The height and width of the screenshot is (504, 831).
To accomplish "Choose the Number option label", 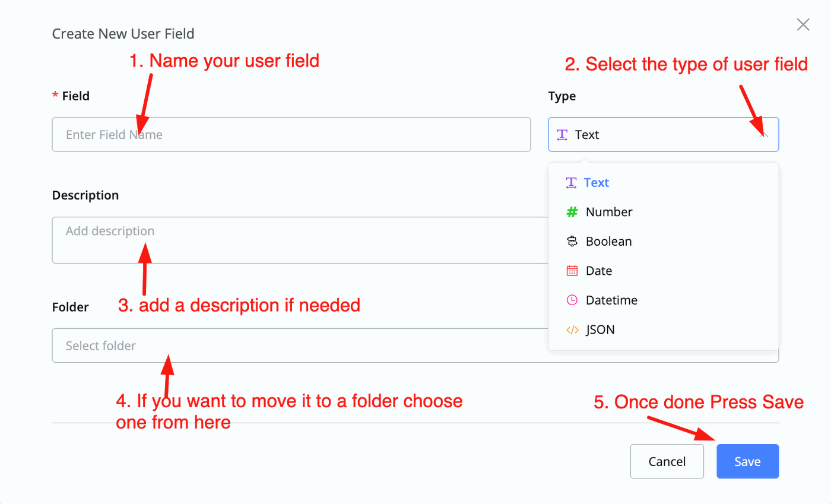I will (x=609, y=212).
